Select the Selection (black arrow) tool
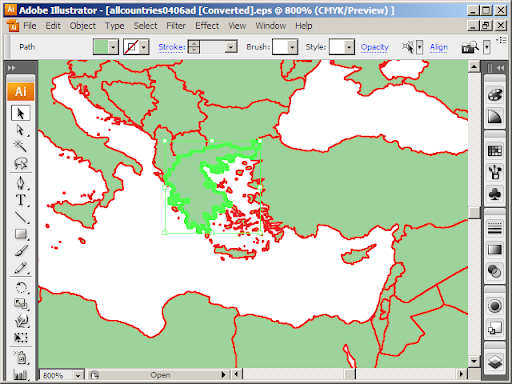The image size is (512, 384). point(21,113)
